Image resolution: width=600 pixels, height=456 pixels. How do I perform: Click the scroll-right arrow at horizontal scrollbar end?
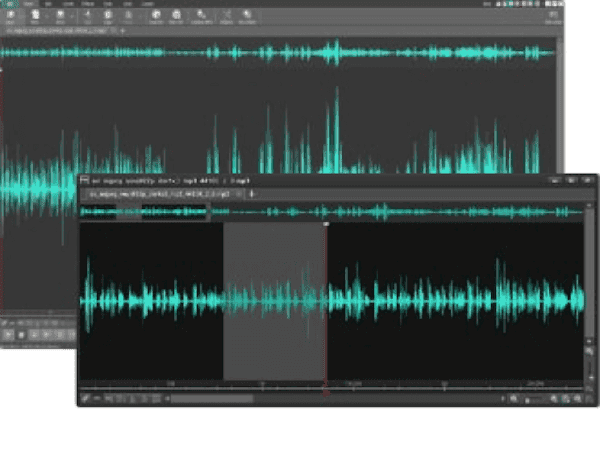click(x=503, y=399)
